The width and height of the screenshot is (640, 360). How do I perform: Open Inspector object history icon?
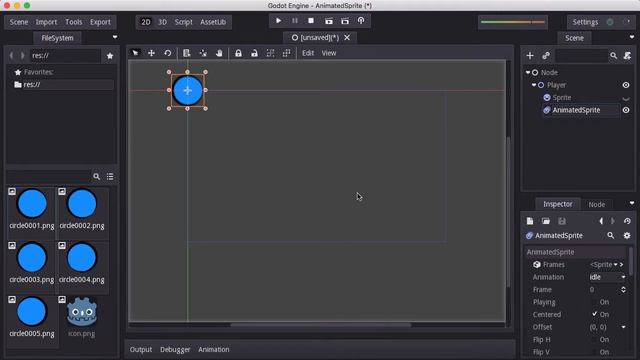click(627, 221)
